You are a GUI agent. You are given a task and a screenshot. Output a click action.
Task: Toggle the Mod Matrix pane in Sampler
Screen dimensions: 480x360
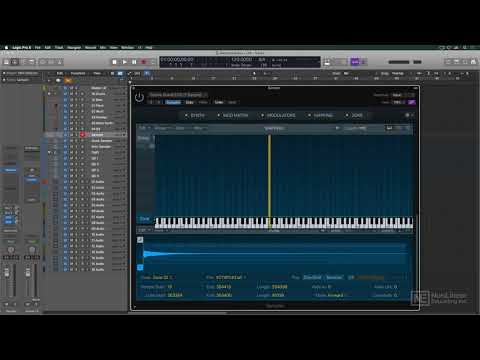(x=232, y=115)
